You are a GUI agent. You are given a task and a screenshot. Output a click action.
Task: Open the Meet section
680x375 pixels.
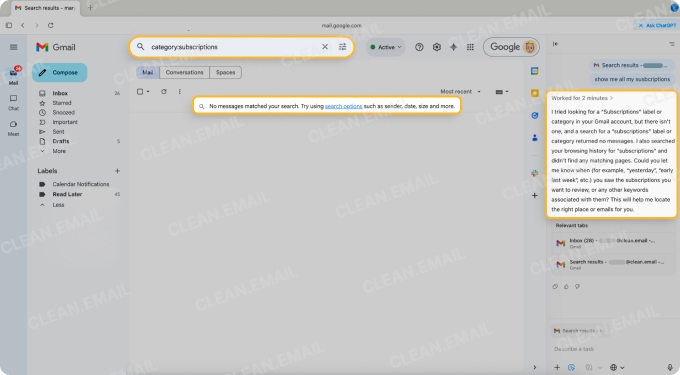(x=13, y=128)
